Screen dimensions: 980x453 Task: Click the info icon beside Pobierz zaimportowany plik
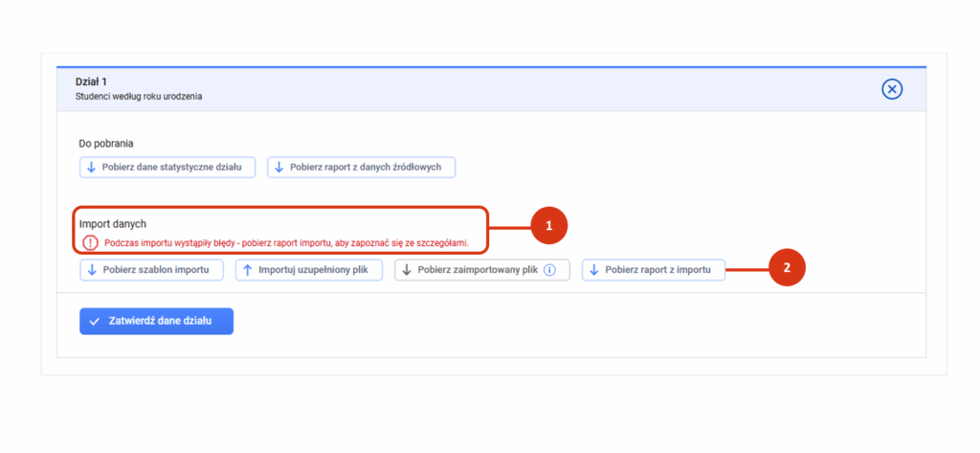click(549, 270)
